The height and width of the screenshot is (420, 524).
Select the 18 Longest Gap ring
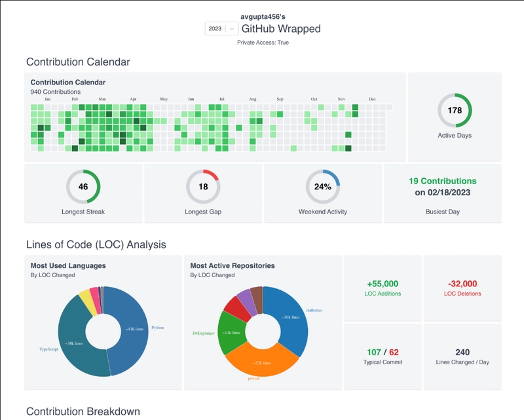pyautogui.click(x=203, y=187)
